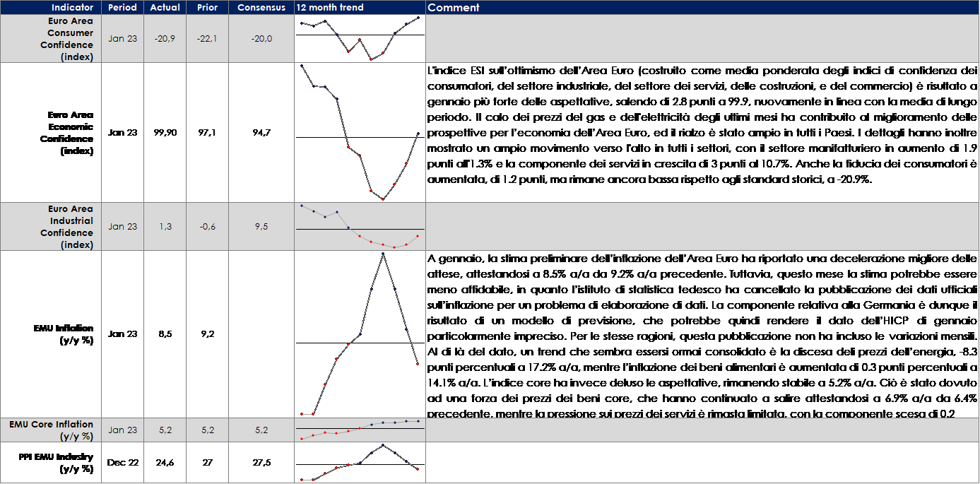Click the Consensus column header
This screenshot has height=484, width=980.
tap(261, 8)
